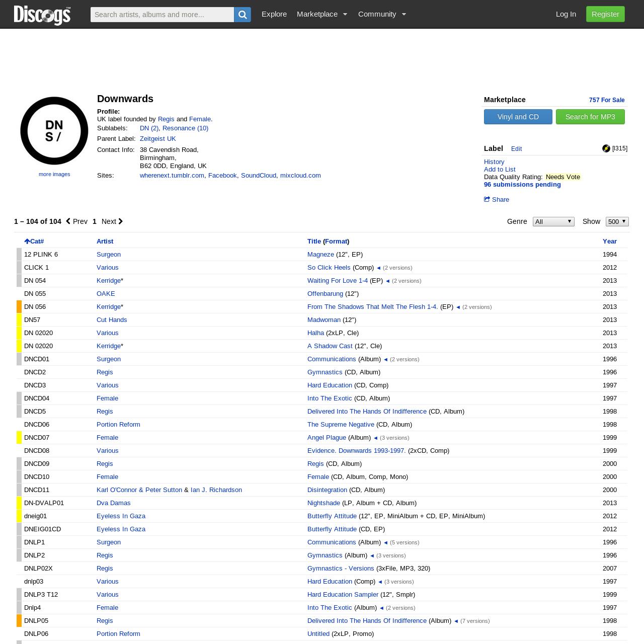Expand versions arrow for So Click Heels
This screenshot has height=644, width=644.
tap(379, 268)
